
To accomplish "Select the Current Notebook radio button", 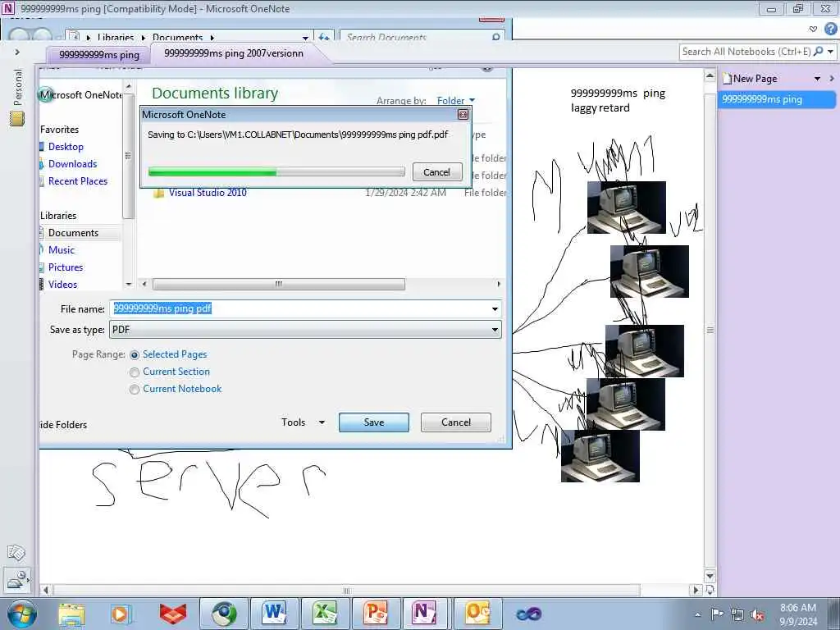I will (x=135, y=390).
